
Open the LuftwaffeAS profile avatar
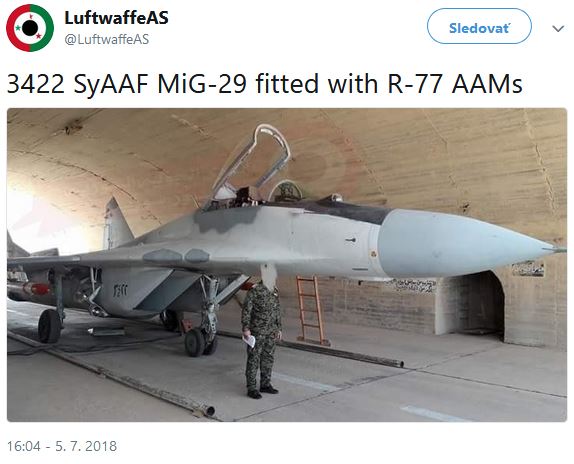pos(30,28)
